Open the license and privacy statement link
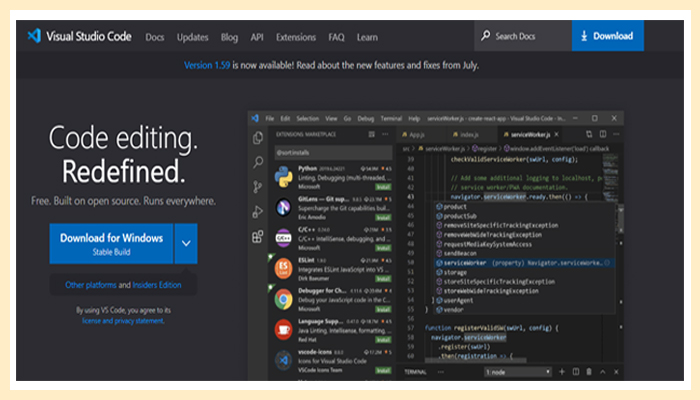This screenshot has height=400, width=700. coord(123,321)
